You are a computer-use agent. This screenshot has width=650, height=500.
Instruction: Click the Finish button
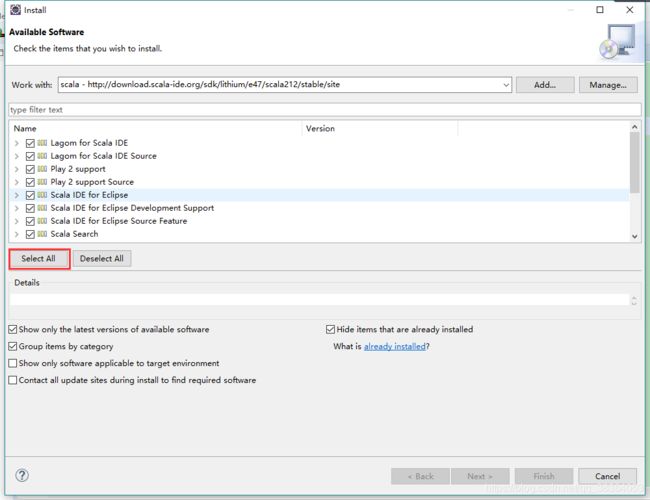coord(544,476)
